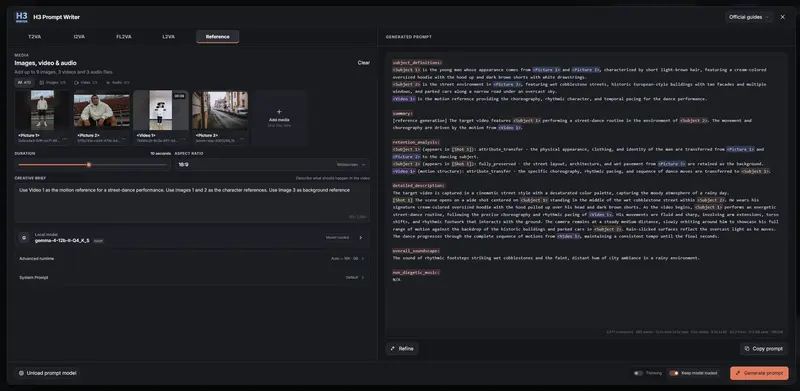This screenshot has height=391, width=800.
Task: Open options menu for Picture 3
Action: coord(241,138)
